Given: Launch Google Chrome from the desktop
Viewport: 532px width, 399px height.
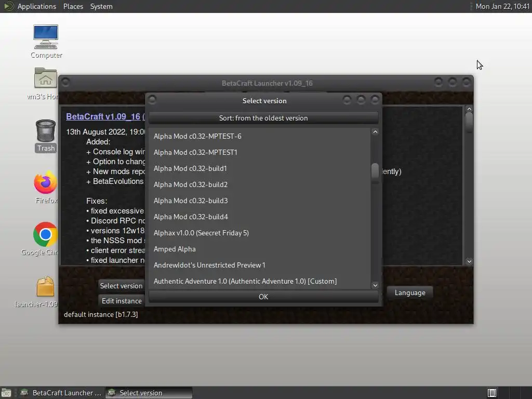Looking at the screenshot, I should pos(45,234).
